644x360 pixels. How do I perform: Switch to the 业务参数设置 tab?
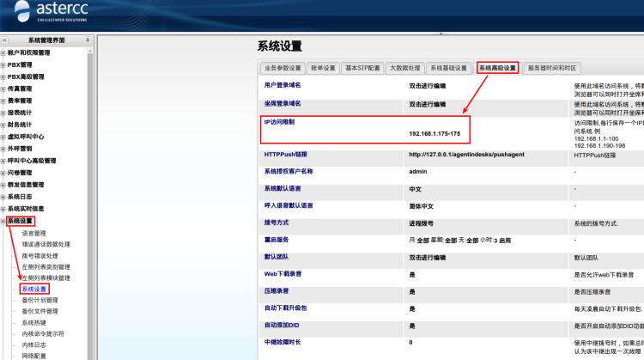click(283, 68)
